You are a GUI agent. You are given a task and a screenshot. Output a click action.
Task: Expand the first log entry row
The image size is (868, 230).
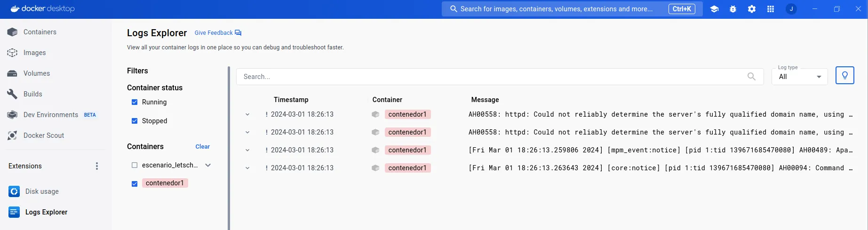[x=247, y=114]
